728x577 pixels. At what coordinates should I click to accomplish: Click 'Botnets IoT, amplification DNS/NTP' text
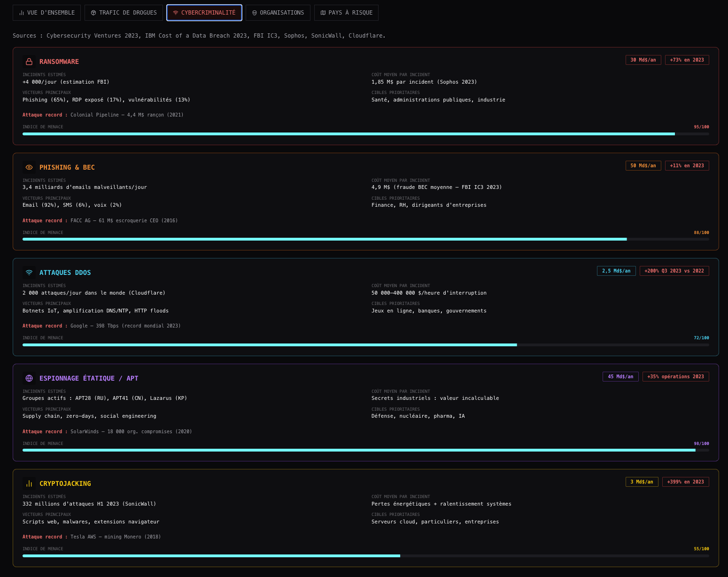(x=95, y=311)
